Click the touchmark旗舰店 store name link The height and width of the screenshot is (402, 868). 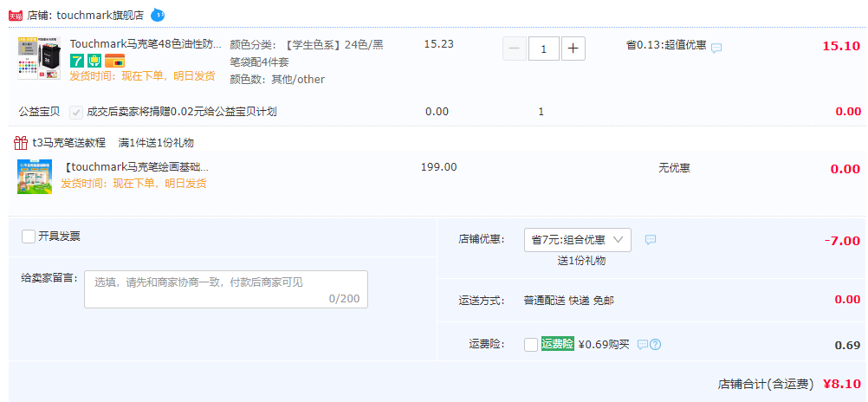(x=100, y=16)
